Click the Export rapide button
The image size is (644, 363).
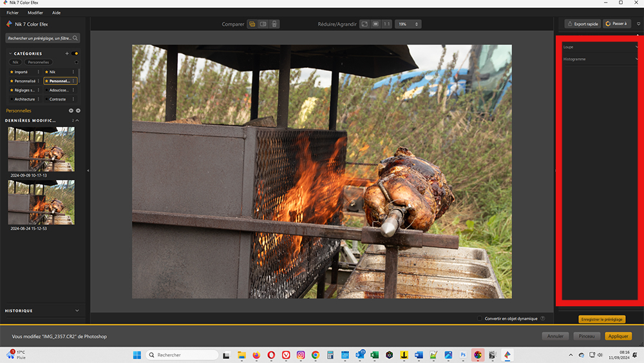[x=582, y=24]
